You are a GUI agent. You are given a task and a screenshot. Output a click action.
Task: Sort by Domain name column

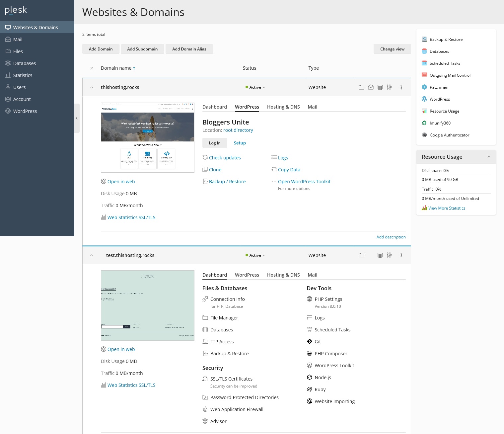pos(118,68)
